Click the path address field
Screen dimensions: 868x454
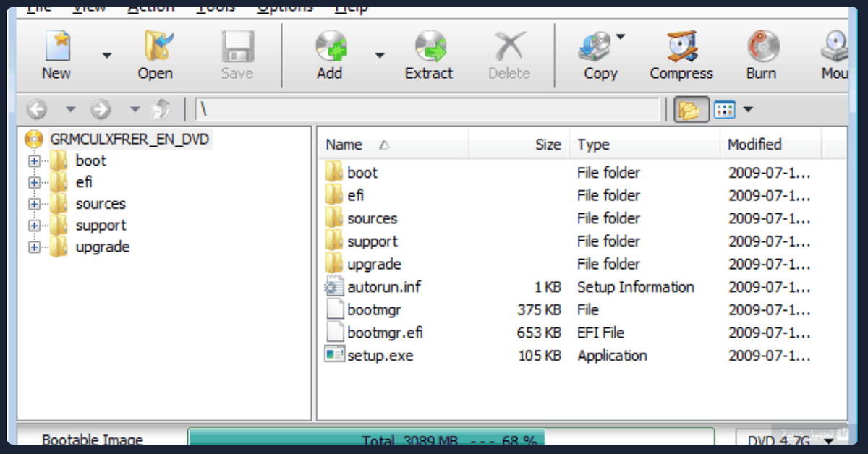click(x=427, y=109)
